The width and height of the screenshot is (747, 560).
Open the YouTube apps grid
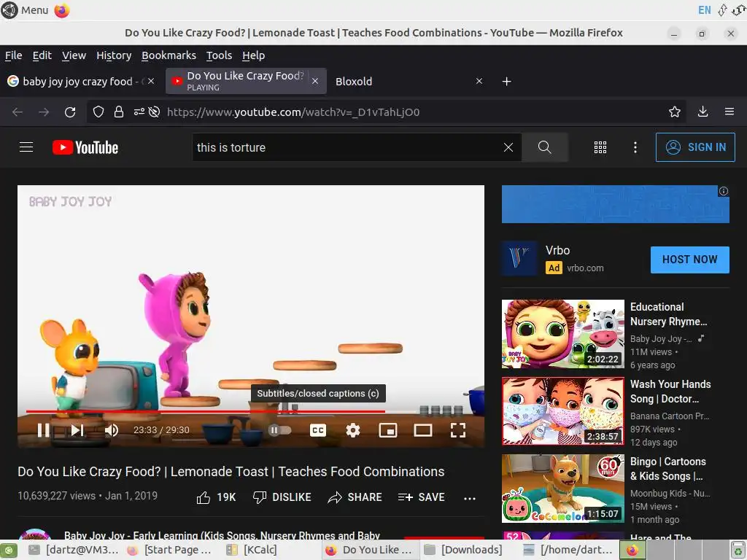click(600, 147)
